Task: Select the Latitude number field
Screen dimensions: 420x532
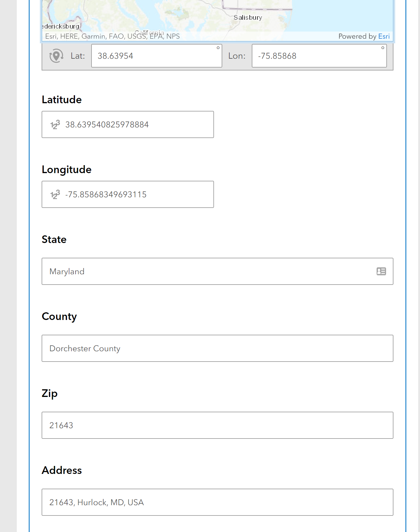Action: (x=128, y=124)
